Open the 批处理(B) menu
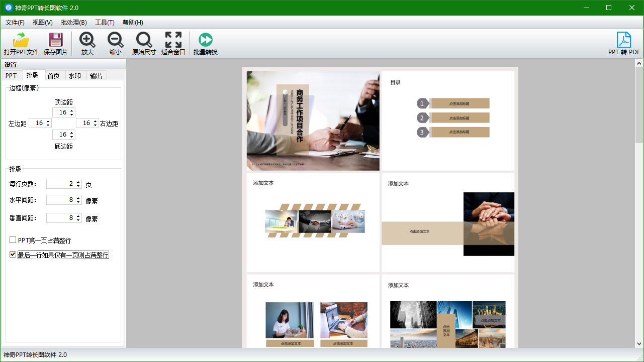This screenshot has width=644, height=362. (x=73, y=23)
